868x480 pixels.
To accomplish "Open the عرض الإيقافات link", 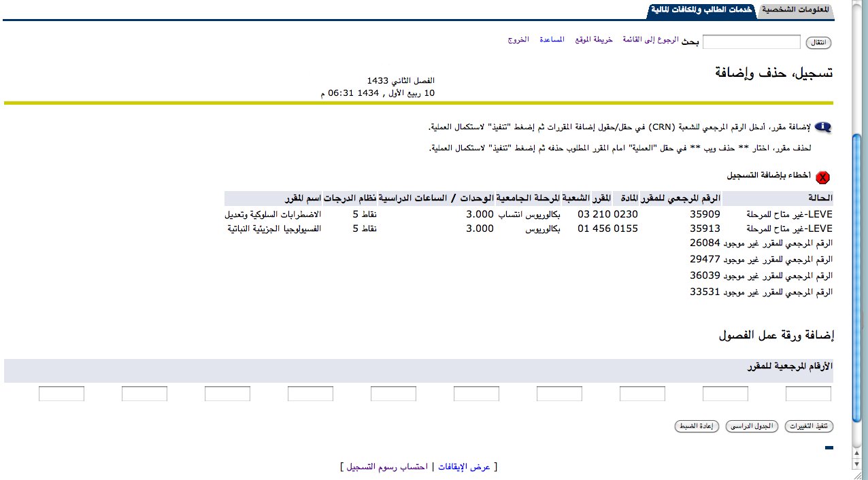I will (x=464, y=467).
